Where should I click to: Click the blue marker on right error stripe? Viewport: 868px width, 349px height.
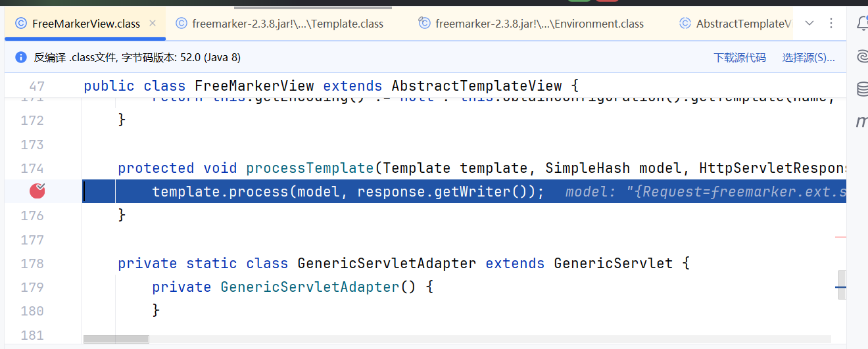point(841,287)
